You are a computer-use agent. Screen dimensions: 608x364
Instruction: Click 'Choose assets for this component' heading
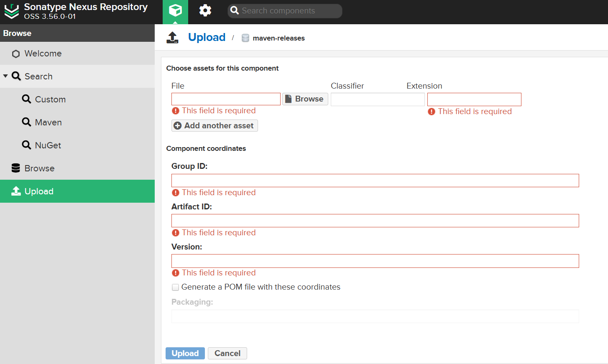click(x=222, y=68)
